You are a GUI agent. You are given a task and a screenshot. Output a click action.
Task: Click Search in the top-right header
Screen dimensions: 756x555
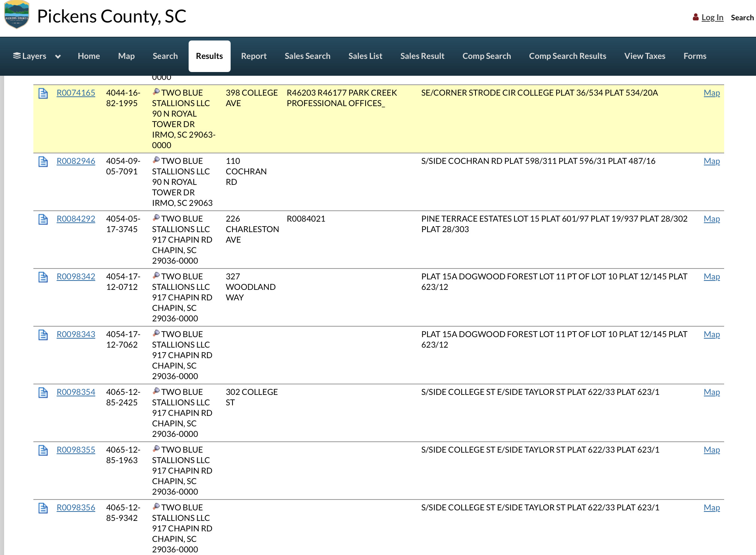pos(742,18)
